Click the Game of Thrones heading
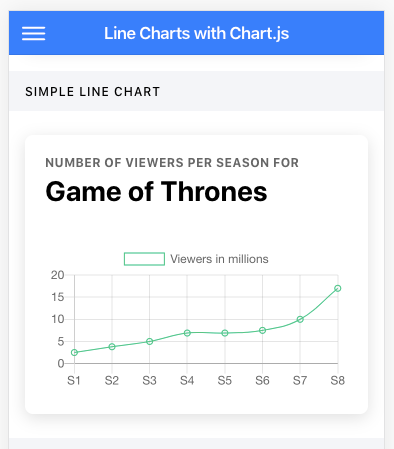Image resolution: width=394 pixels, height=449 pixels. [156, 192]
